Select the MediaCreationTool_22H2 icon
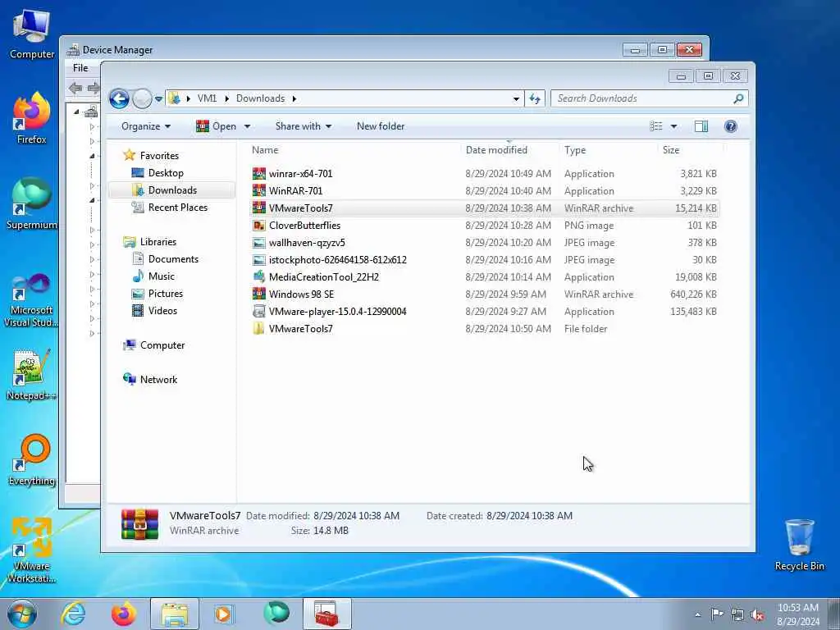Image resolution: width=840 pixels, height=630 pixels. 259,277
